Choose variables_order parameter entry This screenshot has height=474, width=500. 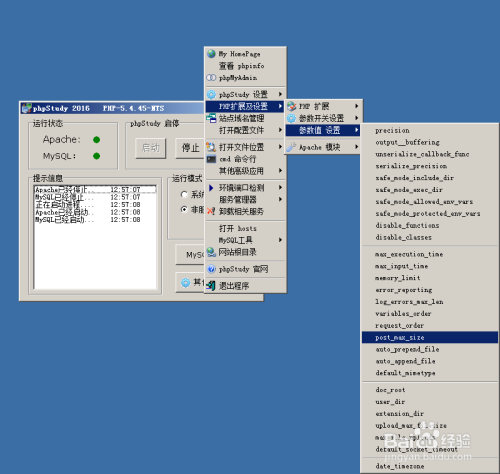[x=430, y=313]
